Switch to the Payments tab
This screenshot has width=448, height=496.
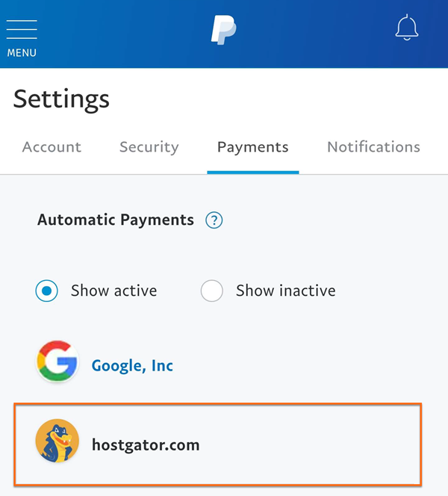pyautogui.click(x=253, y=147)
